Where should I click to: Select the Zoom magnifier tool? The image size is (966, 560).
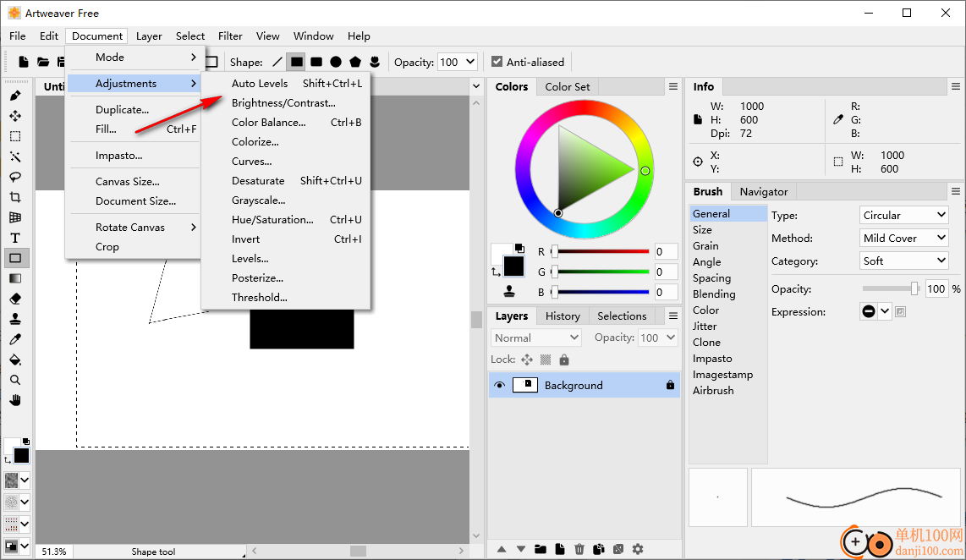pyautogui.click(x=15, y=380)
